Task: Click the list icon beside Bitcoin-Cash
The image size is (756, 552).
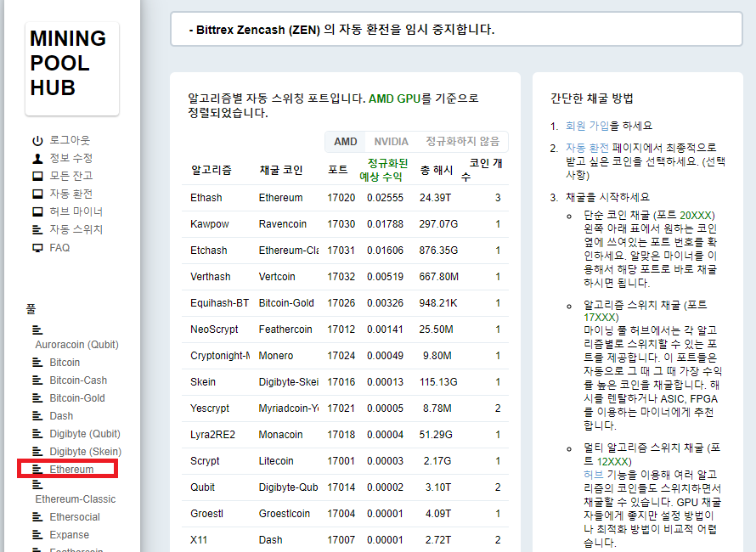Action: (x=37, y=380)
